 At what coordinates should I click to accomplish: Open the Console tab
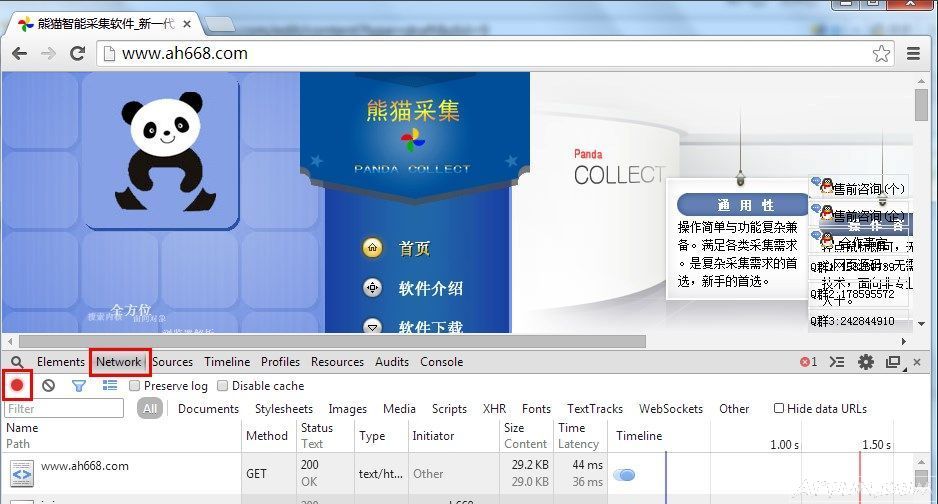tap(441, 362)
